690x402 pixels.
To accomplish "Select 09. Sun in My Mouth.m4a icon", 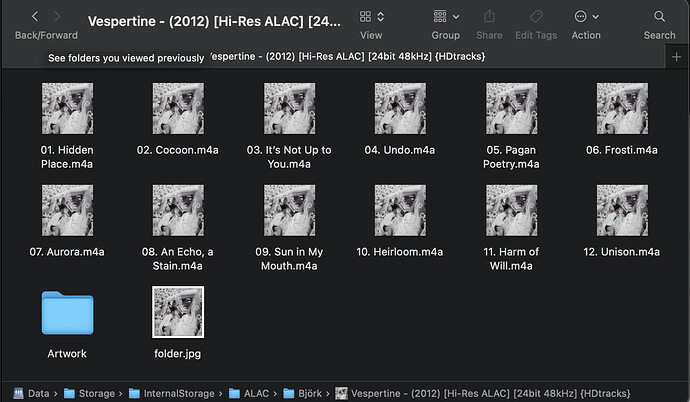I will pos(290,210).
